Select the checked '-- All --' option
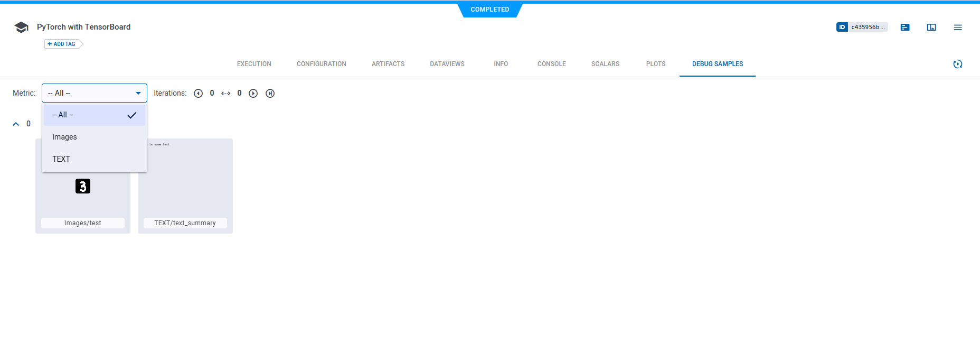The height and width of the screenshot is (351, 980). pos(94,115)
